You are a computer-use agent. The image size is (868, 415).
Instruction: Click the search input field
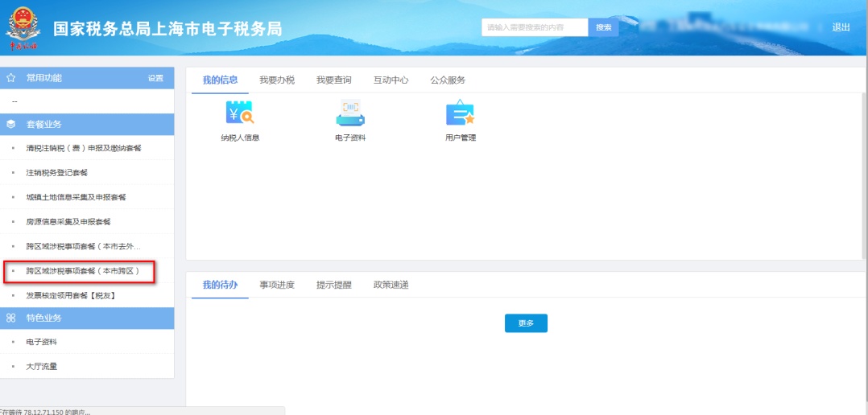[x=535, y=27]
